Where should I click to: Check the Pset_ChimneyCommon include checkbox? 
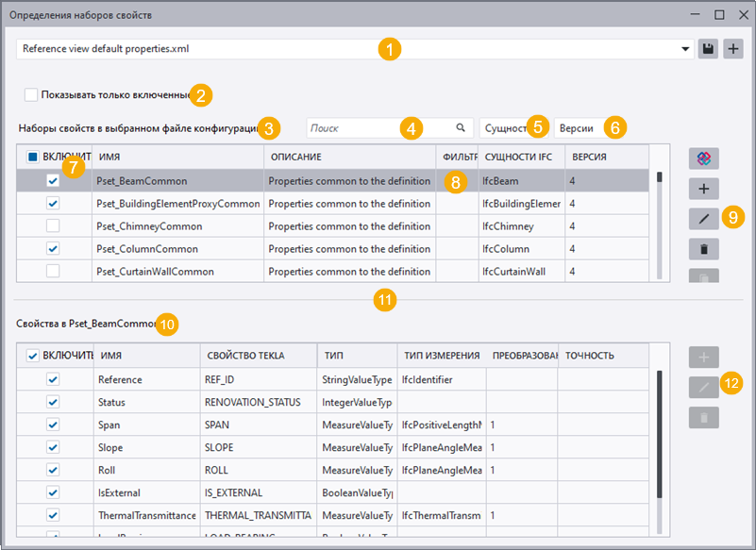pos(53,226)
